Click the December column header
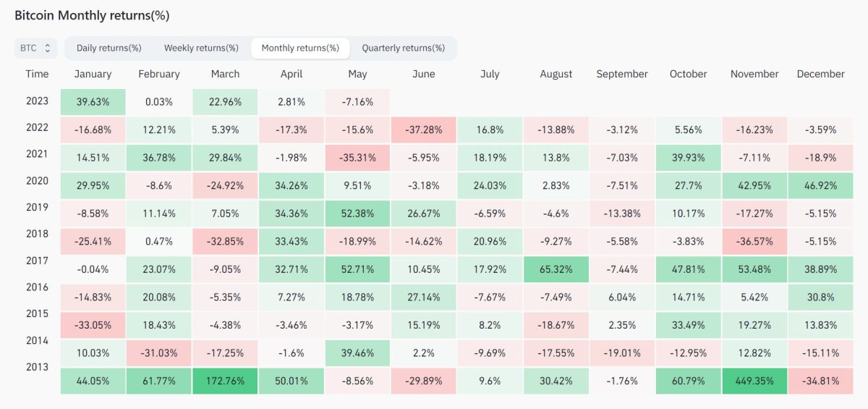Image resolution: width=868 pixels, height=409 pixels. tap(820, 74)
